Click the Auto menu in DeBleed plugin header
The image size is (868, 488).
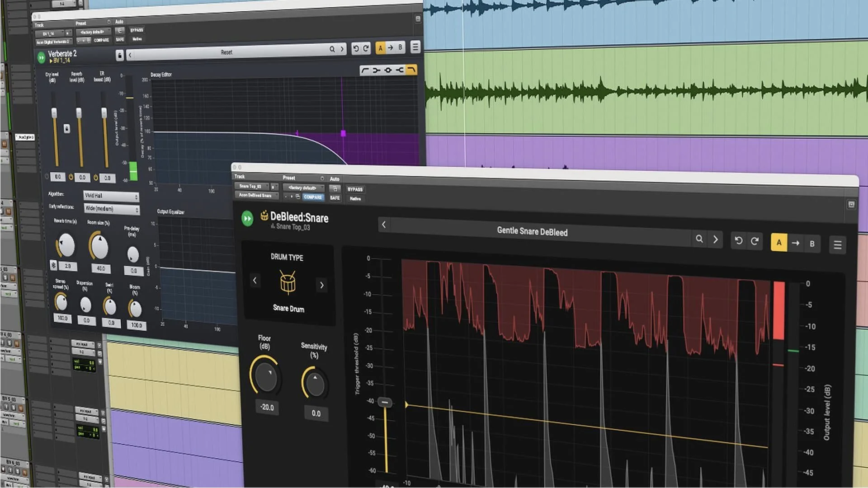[x=335, y=179]
